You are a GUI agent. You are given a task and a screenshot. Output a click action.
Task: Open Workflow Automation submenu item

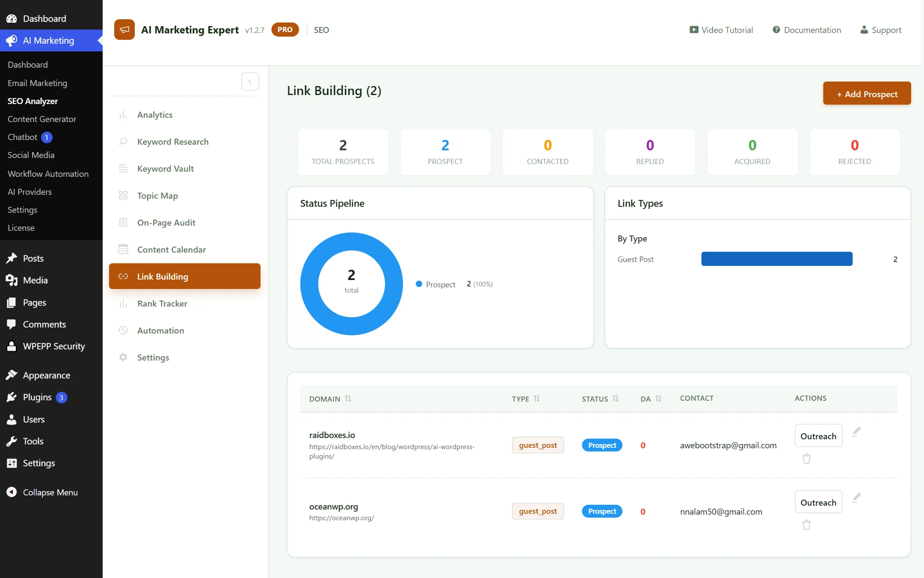click(48, 174)
